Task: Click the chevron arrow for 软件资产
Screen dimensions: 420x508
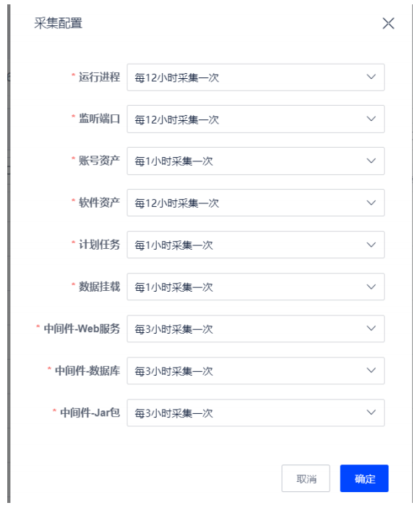Action: click(x=371, y=203)
